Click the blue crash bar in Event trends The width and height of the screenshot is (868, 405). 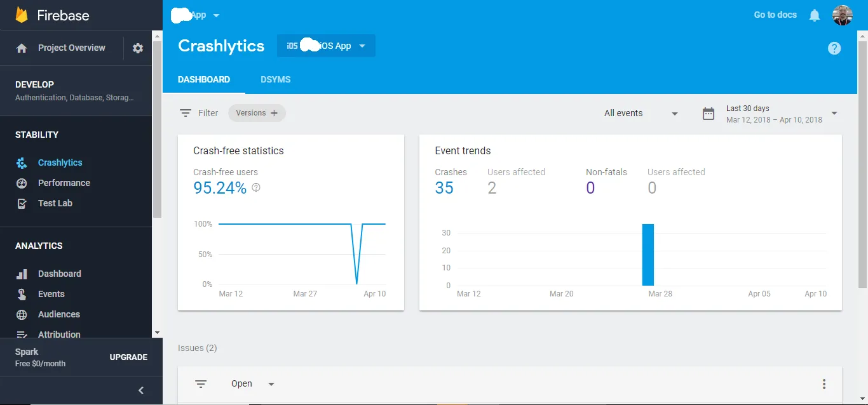(x=648, y=255)
